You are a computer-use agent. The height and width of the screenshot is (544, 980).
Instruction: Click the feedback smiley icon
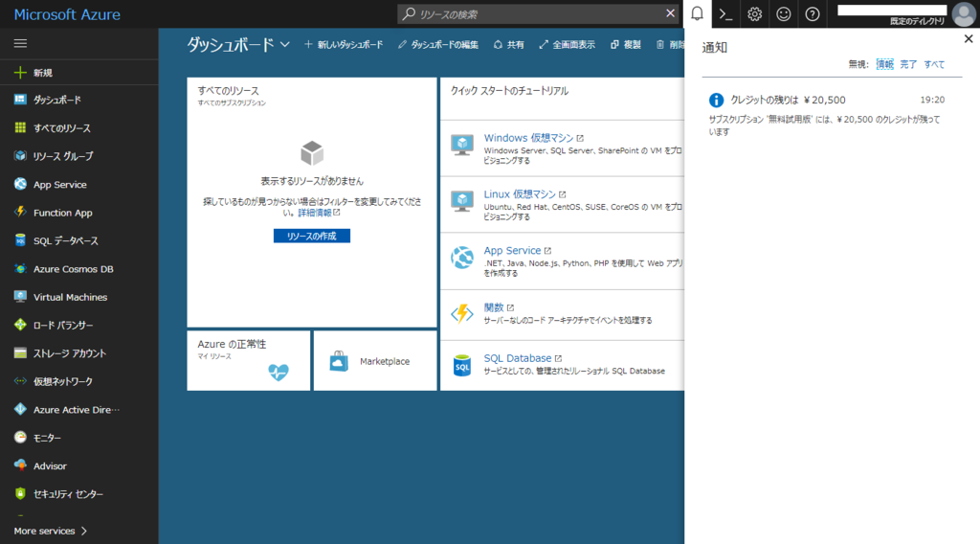click(x=783, y=13)
